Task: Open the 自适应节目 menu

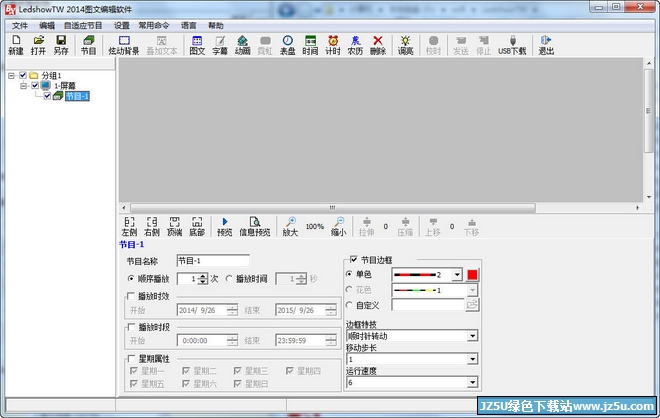Action: click(83, 26)
